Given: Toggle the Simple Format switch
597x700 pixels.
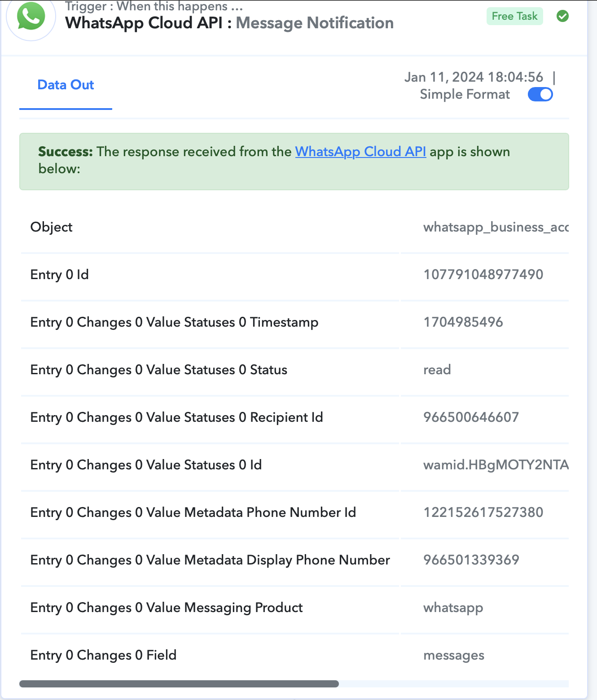Looking at the screenshot, I should click(x=540, y=94).
